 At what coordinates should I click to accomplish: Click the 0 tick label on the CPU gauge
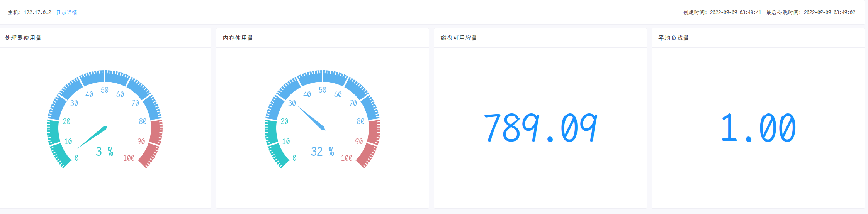click(x=76, y=158)
